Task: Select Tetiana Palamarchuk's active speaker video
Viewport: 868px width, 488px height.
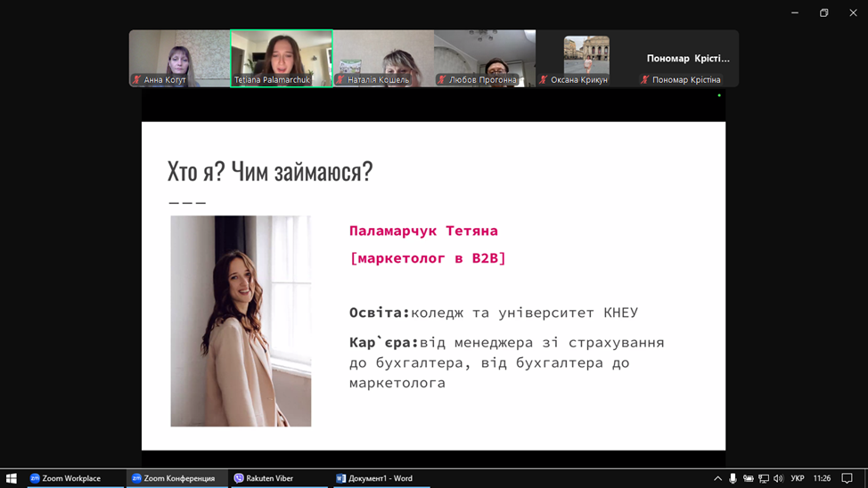Action: coord(281,56)
